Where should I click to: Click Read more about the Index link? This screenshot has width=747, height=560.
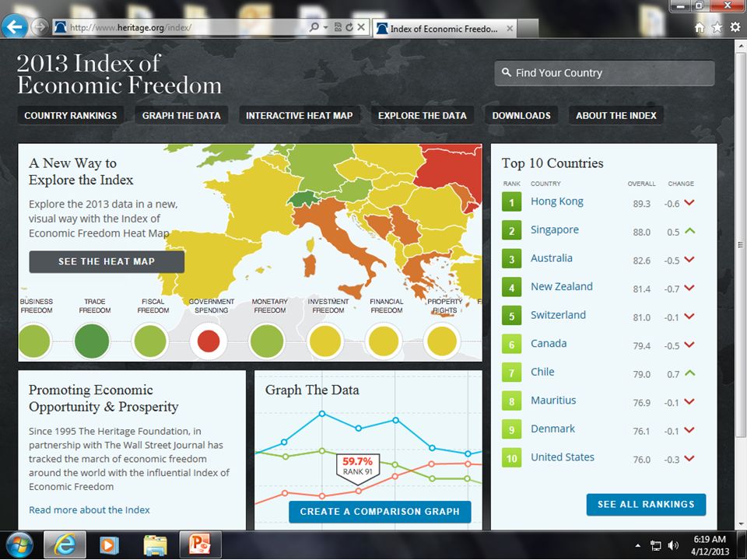point(89,510)
